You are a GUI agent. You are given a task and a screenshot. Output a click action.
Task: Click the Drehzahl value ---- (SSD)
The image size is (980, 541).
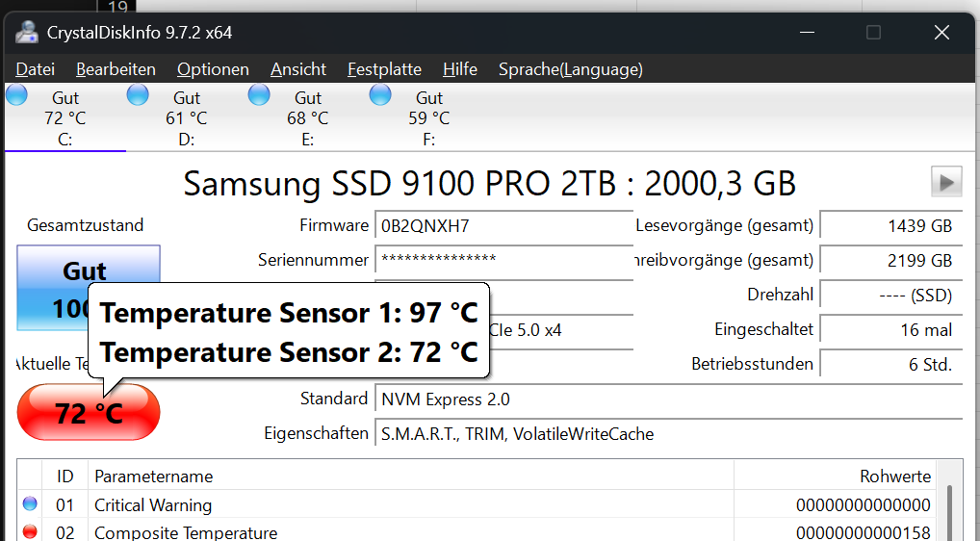point(891,295)
